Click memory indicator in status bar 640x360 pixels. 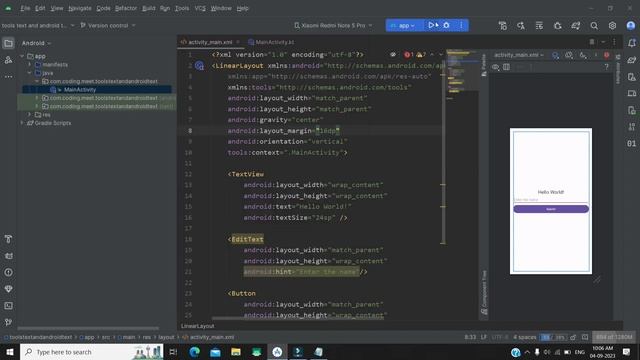point(614,337)
